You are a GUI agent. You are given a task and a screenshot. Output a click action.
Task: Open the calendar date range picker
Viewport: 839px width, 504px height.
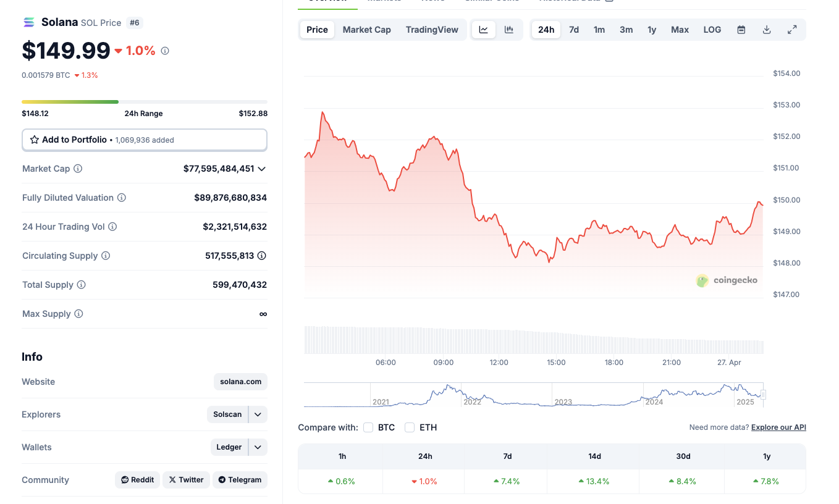[x=741, y=30]
